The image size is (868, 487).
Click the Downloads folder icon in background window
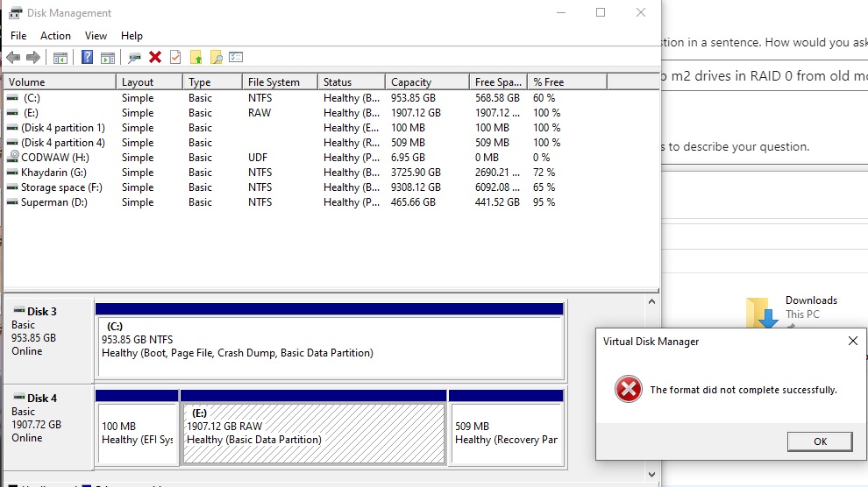[x=761, y=313]
